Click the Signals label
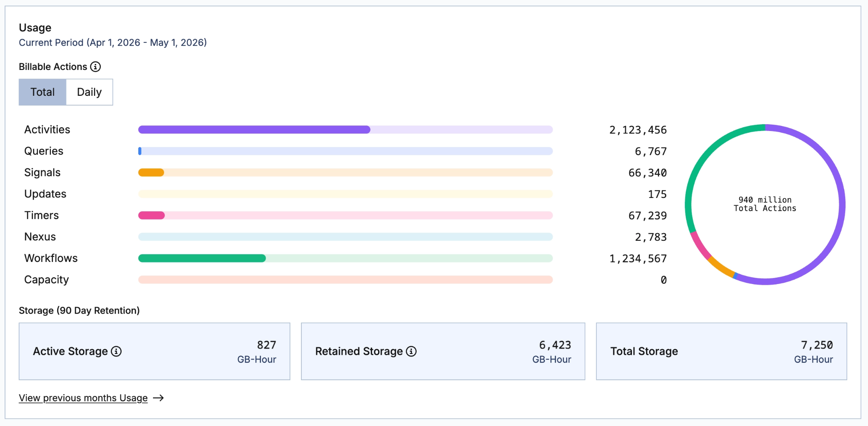This screenshot has height=426, width=868. 42,173
